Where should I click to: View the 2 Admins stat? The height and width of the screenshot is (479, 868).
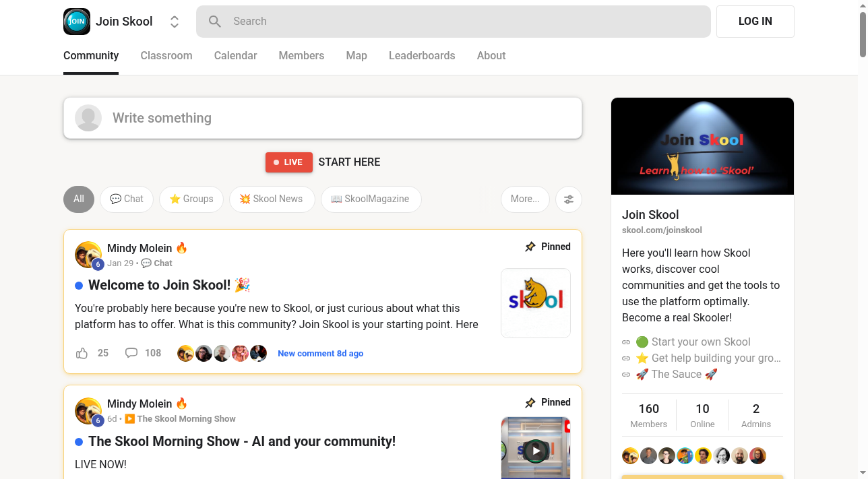pos(756,416)
